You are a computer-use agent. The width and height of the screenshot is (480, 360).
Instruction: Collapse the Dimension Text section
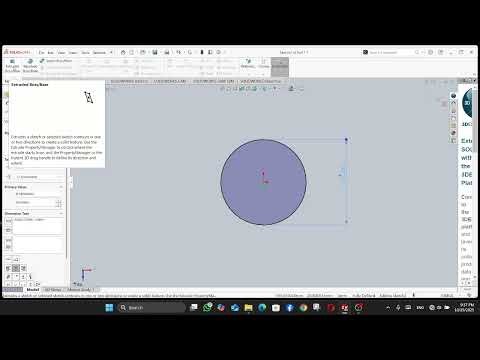click(61, 213)
